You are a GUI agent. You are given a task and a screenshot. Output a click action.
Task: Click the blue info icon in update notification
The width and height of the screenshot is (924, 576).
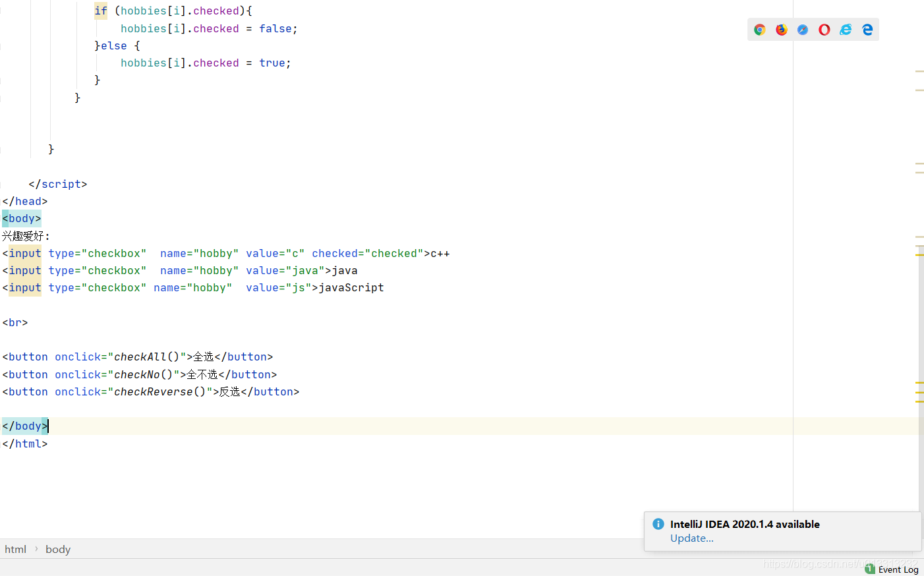(x=658, y=524)
